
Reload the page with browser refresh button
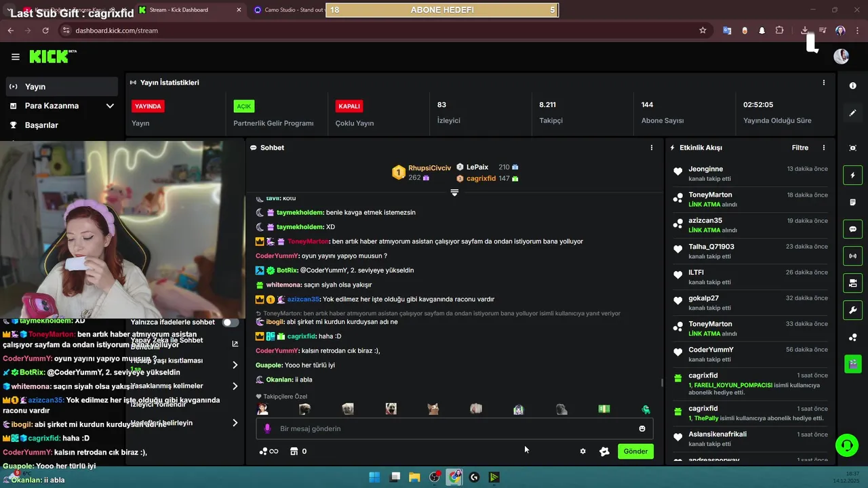45,30
